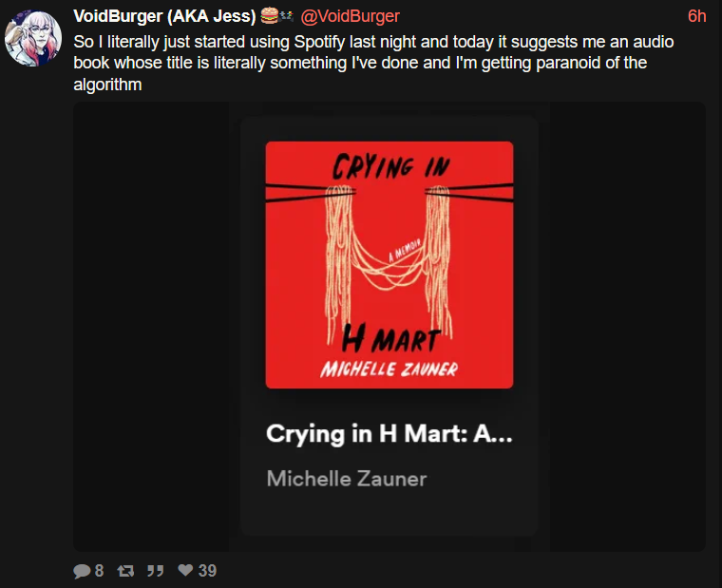Image resolution: width=722 pixels, height=588 pixels.
Task: Click the truncated title Crying in H Mart: A...
Action: point(389,433)
